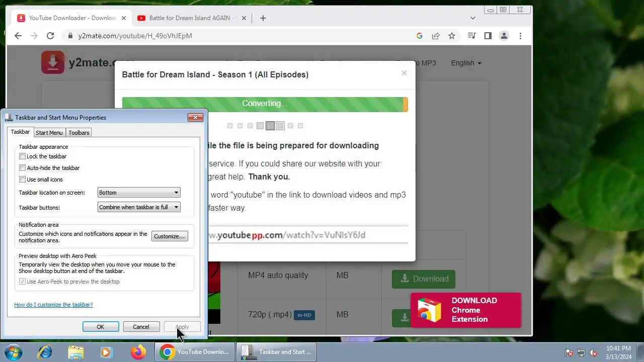Image resolution: width=644 pixels, height=362 pixels.
Task: Click the Google icon in the address bar
Action: point(420,36)
